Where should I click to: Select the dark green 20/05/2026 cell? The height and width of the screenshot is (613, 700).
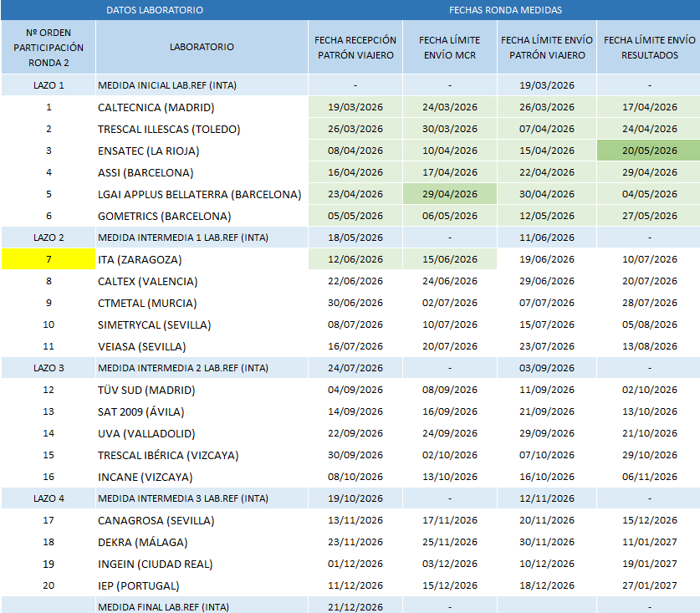click(x=649, y=151)
